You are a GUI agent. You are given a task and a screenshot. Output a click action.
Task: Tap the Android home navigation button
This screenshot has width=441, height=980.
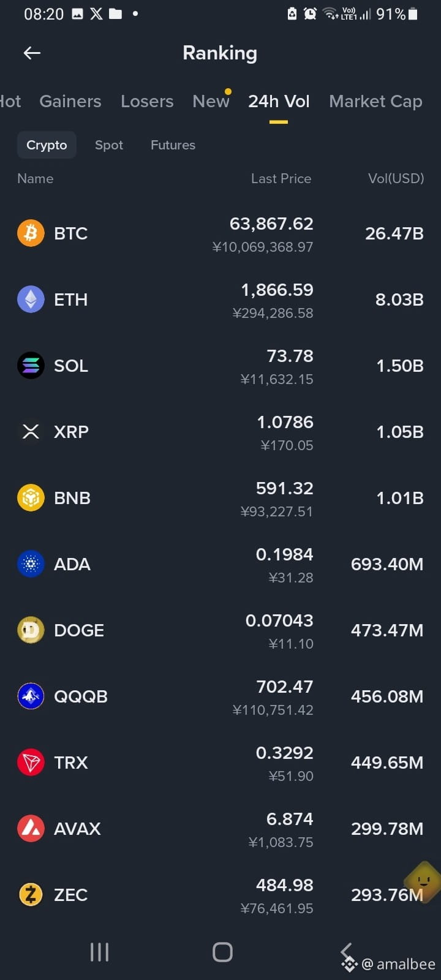(222, 952)
